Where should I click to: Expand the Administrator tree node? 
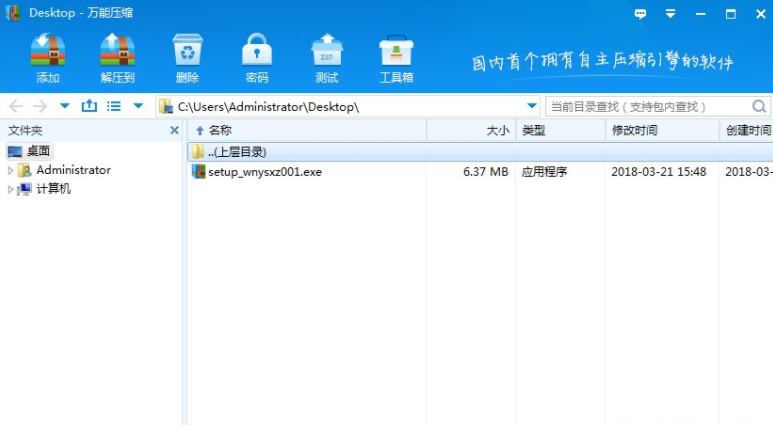(10, 170)
